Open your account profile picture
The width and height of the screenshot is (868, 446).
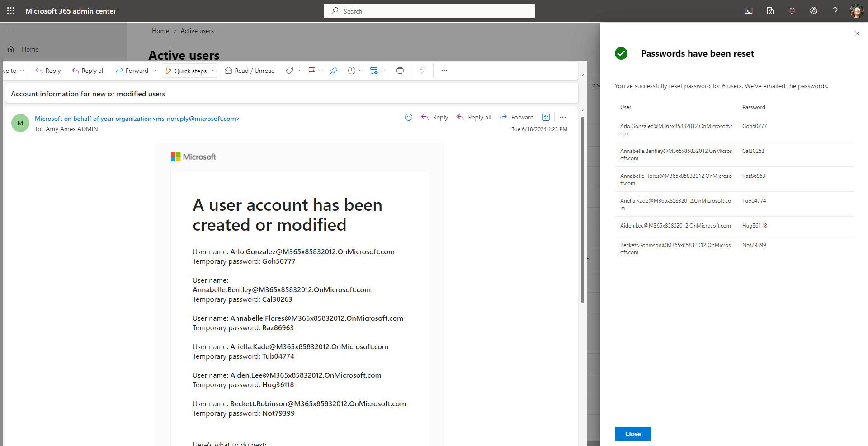tap(857, 10)
